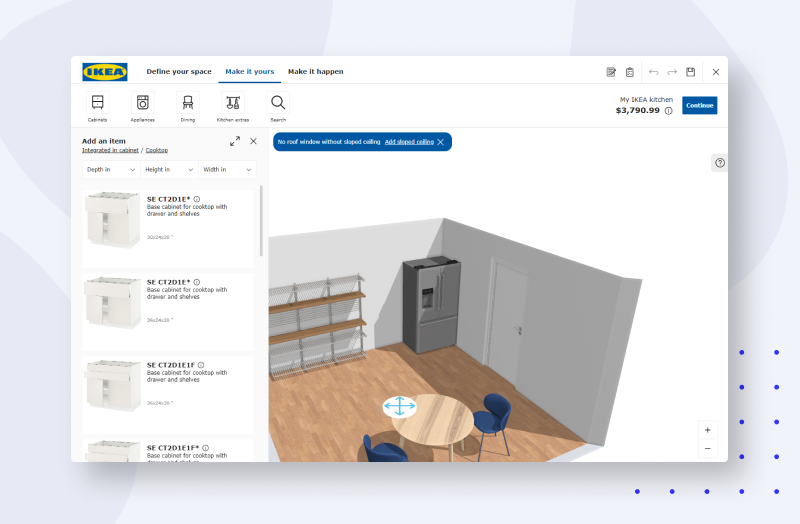Open the Dining category
This screenshot has height=524, width=800.
coord(188,107)
